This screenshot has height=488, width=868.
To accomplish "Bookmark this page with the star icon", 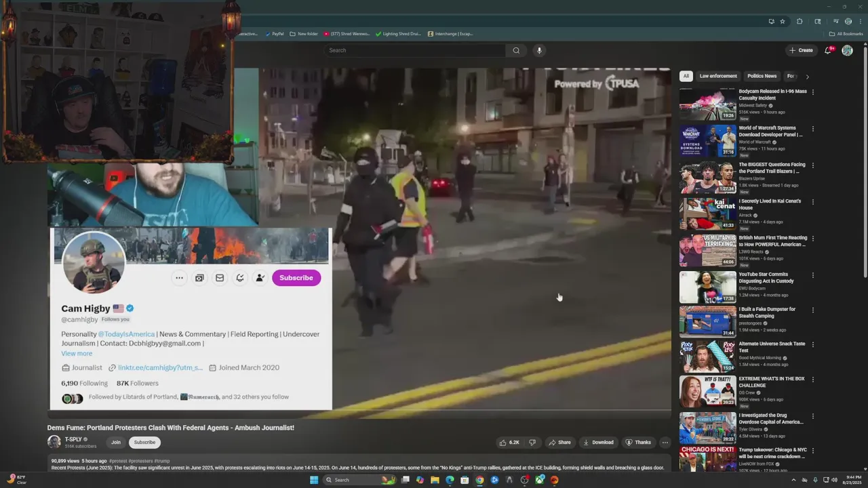I will [x=783, y=21].
